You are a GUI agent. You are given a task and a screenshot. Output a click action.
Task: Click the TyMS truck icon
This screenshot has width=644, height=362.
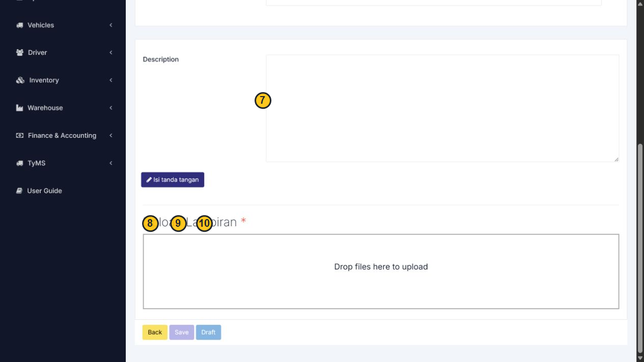point(20,163)
